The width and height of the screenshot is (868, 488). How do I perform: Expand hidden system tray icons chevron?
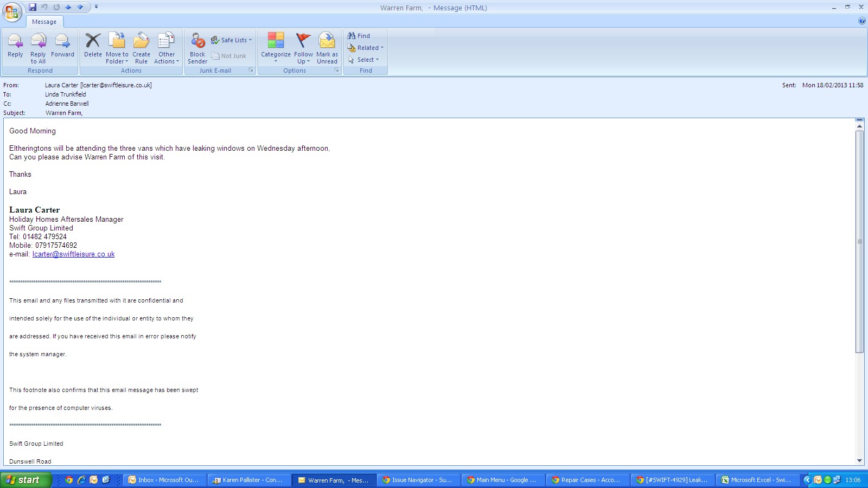pyautogui.click(x=807, y=480)
